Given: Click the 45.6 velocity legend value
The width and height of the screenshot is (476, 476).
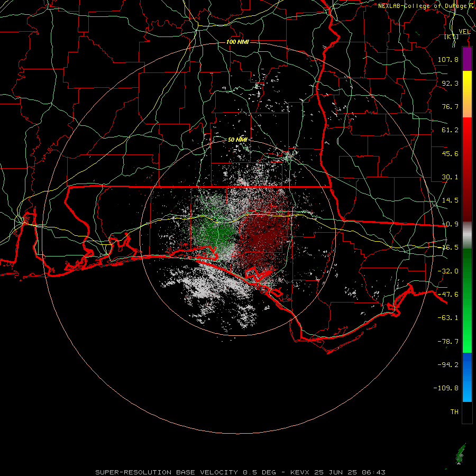Looking at the screenshot, I should pos(450,153).
